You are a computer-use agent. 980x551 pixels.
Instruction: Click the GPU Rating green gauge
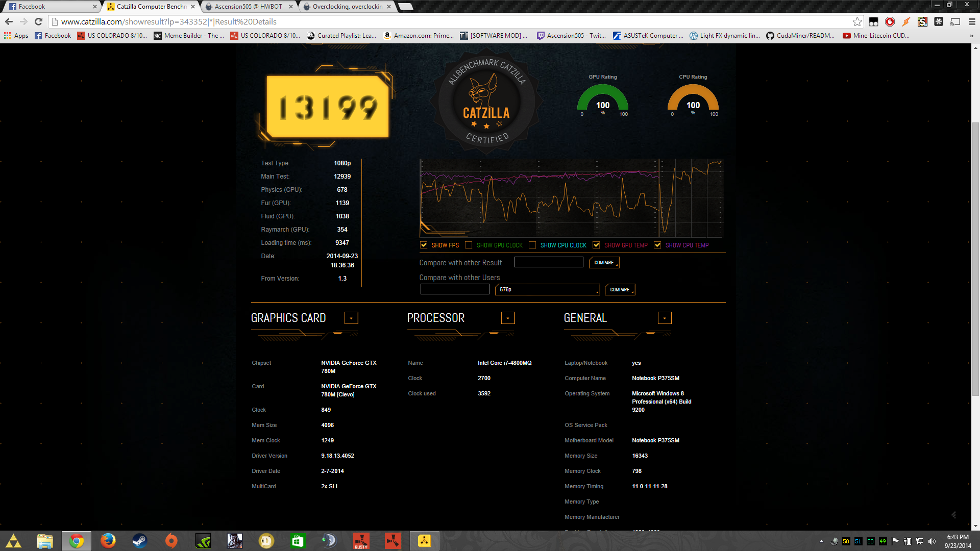(603, 98)
